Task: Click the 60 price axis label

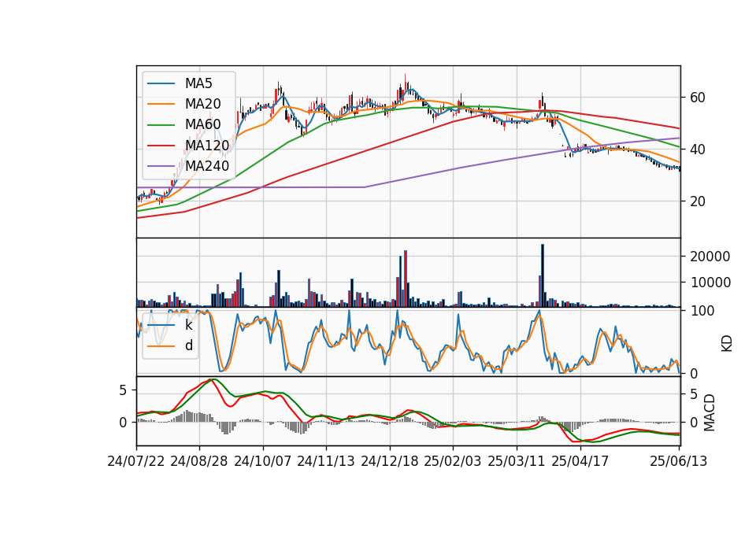Action: click(x=697, y=98)
